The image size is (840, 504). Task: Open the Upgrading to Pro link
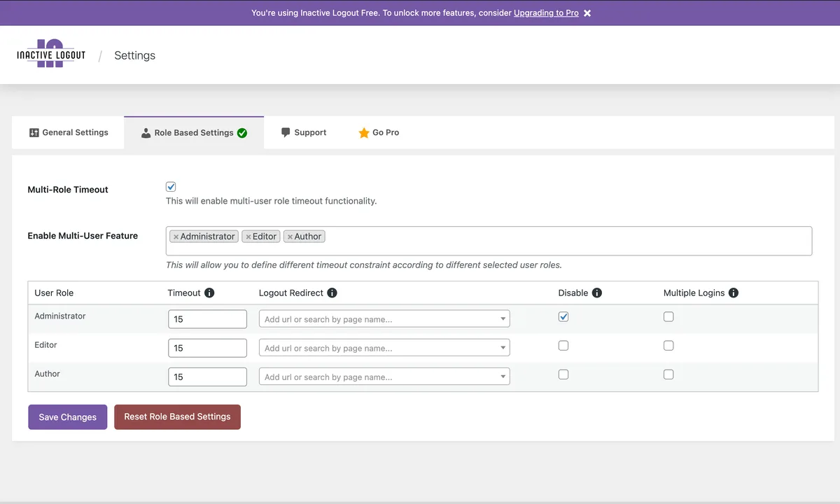(546, 13)
